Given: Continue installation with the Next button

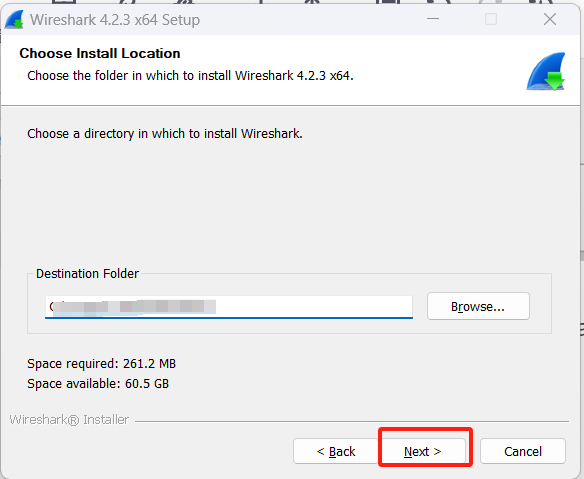Looking at the screenshot, I should [x=423, y=451].
